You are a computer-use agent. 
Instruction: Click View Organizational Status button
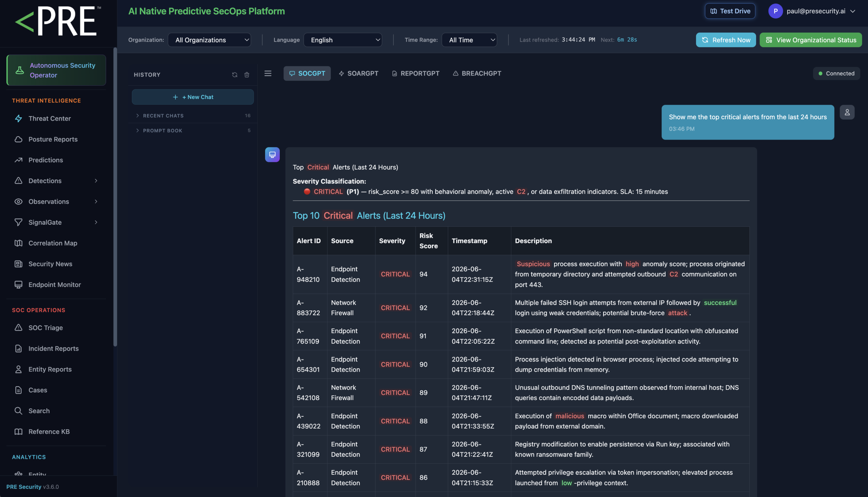pyautogui.click(x=811, y=40)
